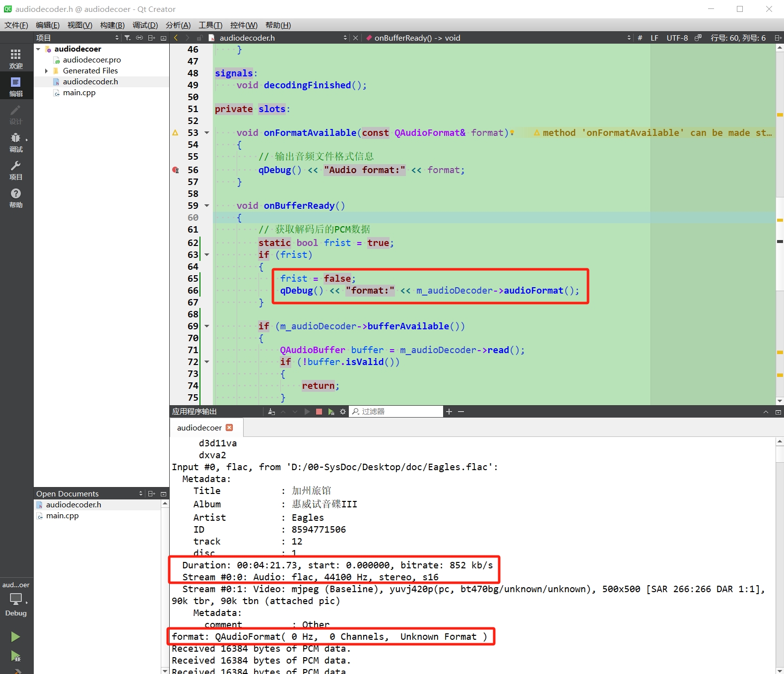Screen dimensions: 784x674
Task: Expand the Generated Files folder
Action: (47, 71)
